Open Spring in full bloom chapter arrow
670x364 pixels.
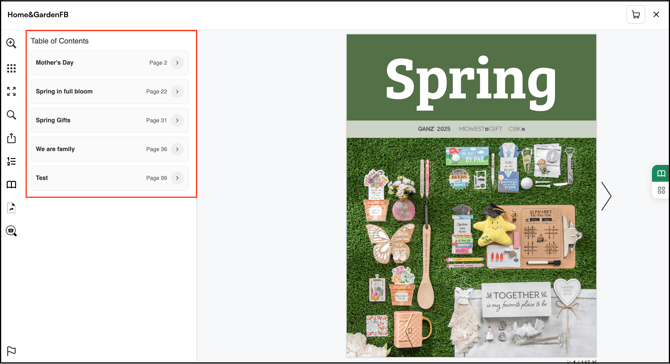(177, 91)
